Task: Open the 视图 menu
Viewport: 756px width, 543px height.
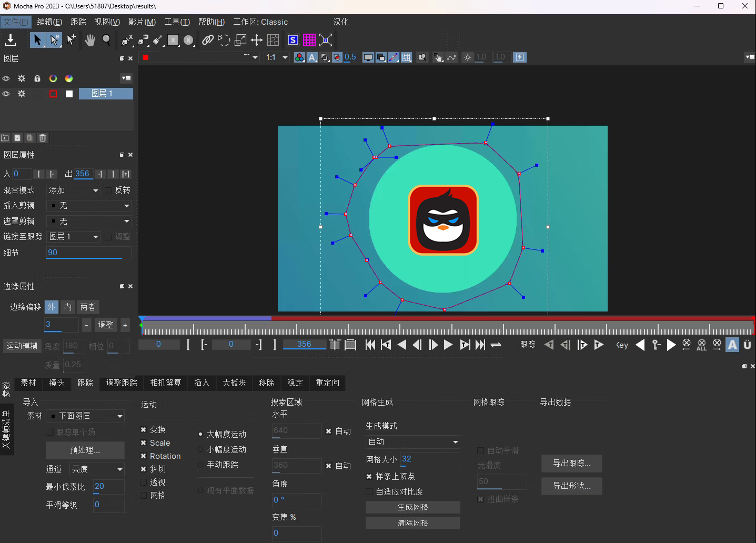Action: tap(107, 22)
